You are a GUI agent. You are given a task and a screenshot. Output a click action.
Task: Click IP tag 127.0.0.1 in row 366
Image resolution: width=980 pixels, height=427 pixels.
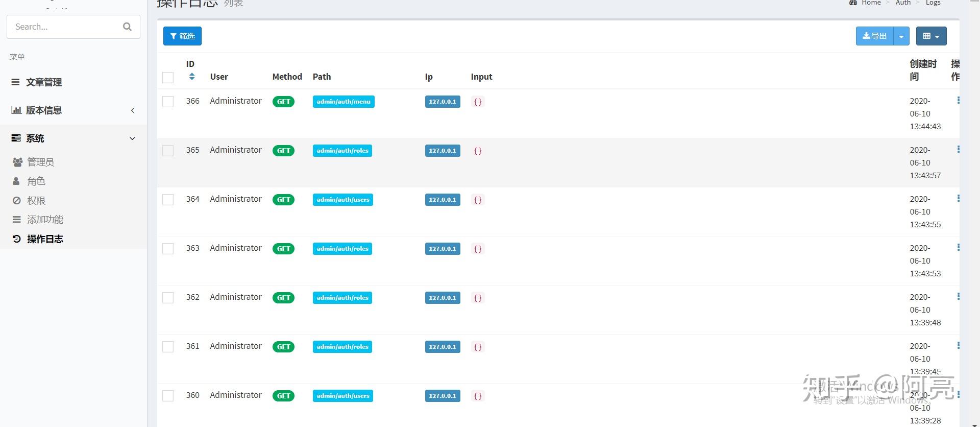click(443, 102)
